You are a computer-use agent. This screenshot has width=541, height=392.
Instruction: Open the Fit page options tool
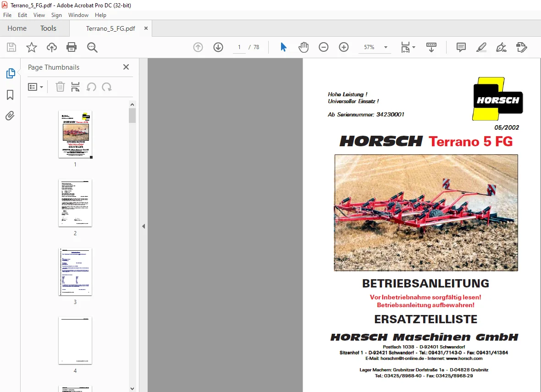pyautogui.click(x=408, y=47)
